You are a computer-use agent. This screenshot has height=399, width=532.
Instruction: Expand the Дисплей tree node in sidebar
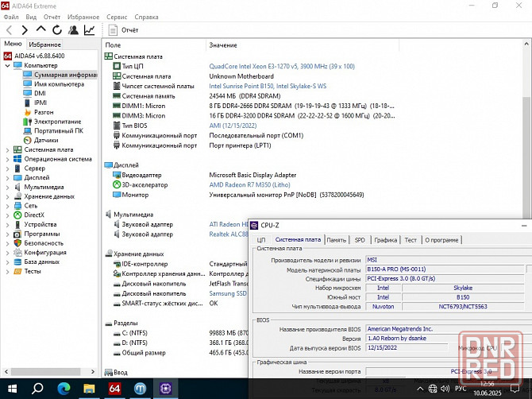tap(7, 177)
